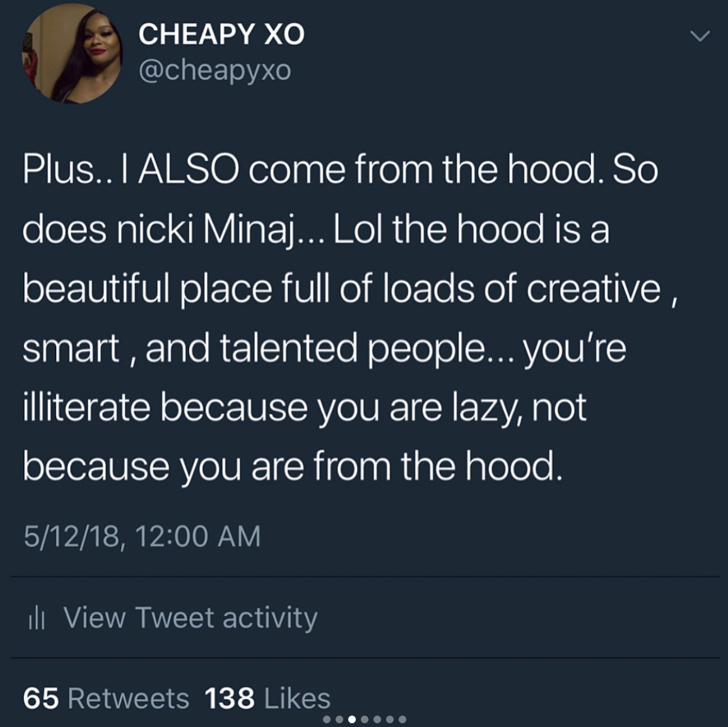Select the highlighted third page dot
This screenshot has width=728, height=727.
tap(352, 719)
